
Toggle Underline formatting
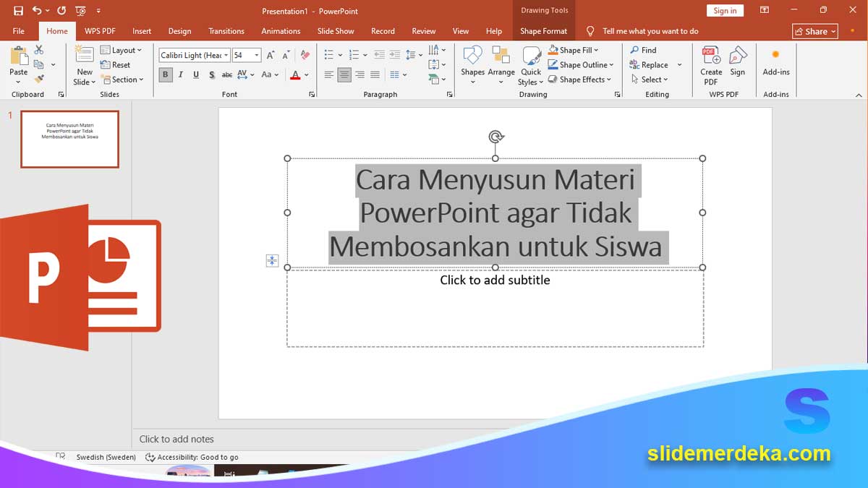tap(196, 74)
